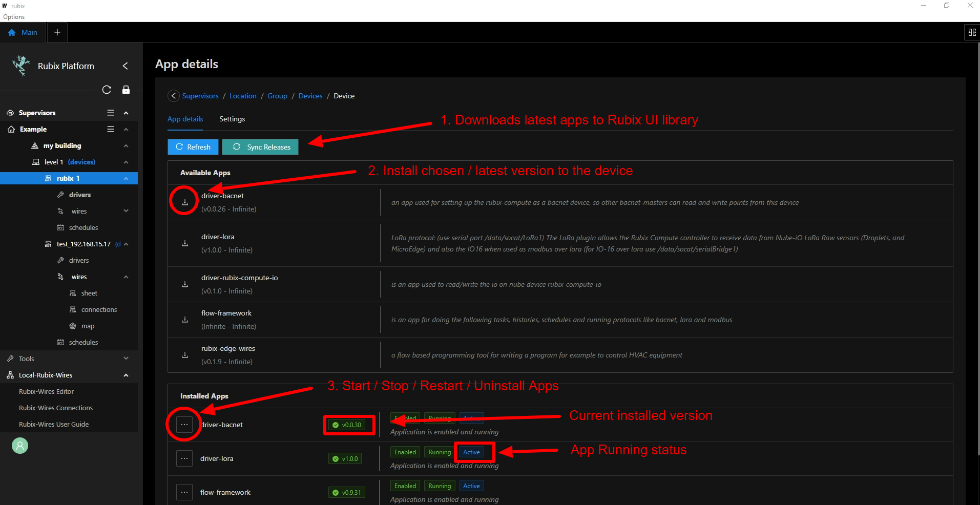Open the Options menu

point(14,17)
